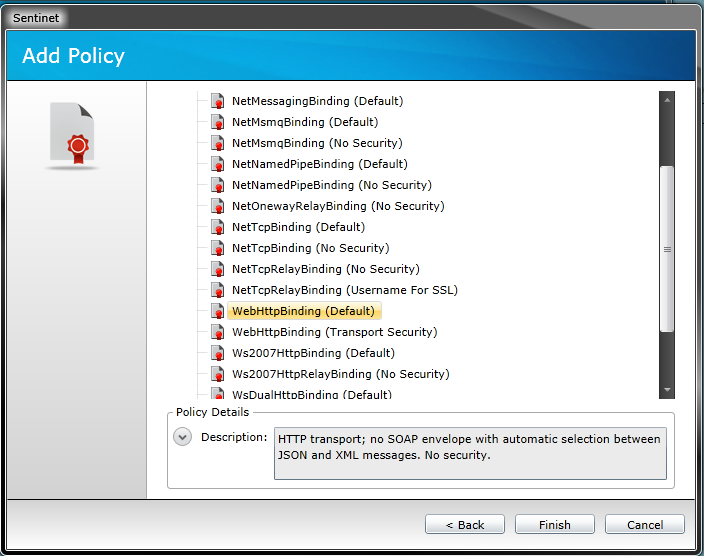Screen dimensions: 704x556
Task: Expand the Policy Details chevron
Action: click(x=183, y=437)
